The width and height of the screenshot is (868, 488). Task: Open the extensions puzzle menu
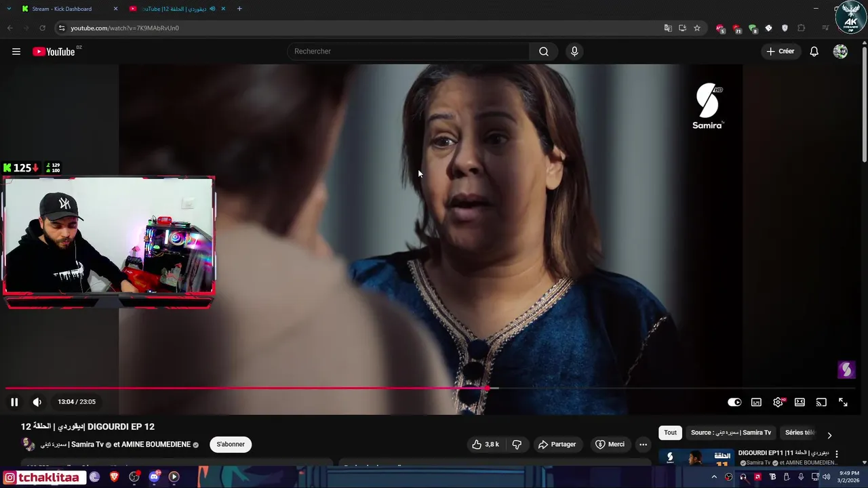pyautogui.click(x=802, y=28)
